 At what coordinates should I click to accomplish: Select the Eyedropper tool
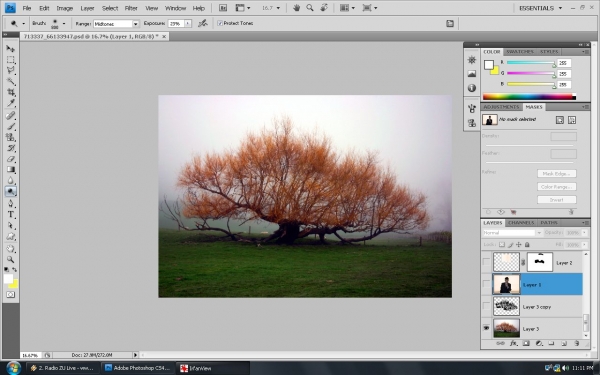[x=10, y=103]
